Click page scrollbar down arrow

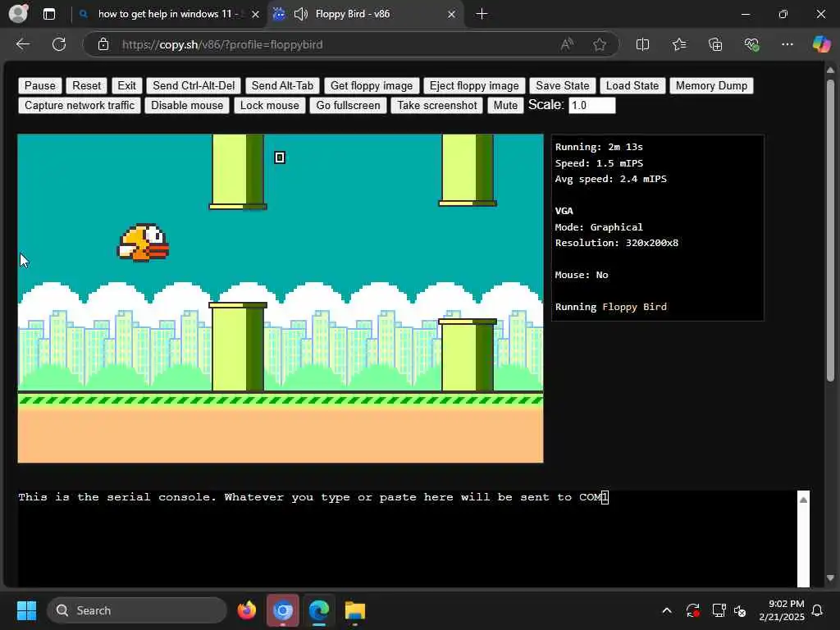pyautogui.click(x=830, y=578)
